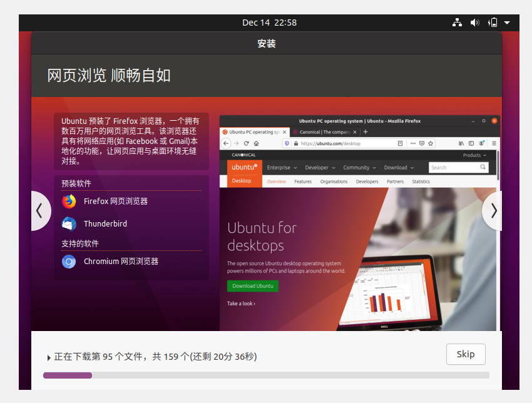Click the ubuntu logo in navbar

pyautogui.click(x=245, y=167)
